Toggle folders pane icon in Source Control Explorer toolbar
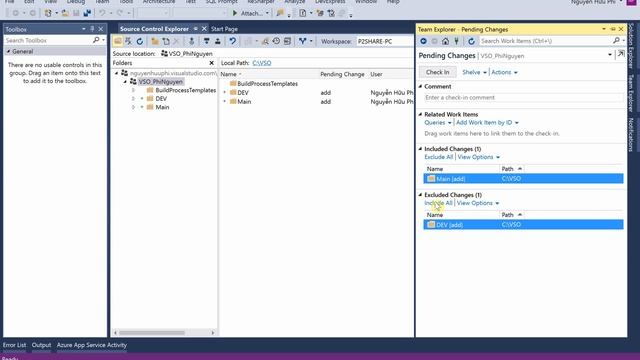The width and height of the screenshot is (640, 360). (x=118, y=41)
